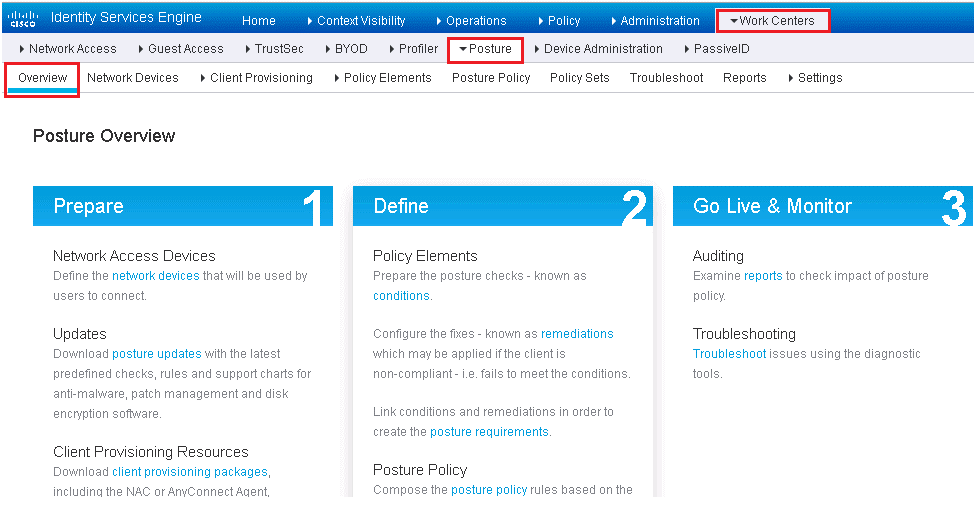Click the 'Define' step header
Screen dimensions: 974x510
click(503, 206)
